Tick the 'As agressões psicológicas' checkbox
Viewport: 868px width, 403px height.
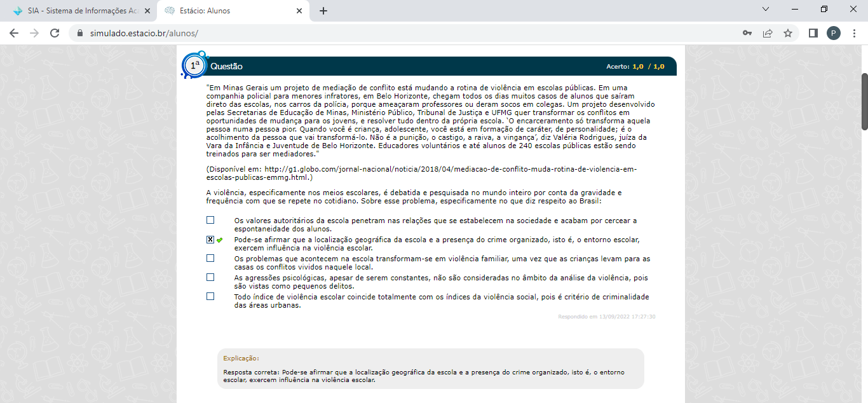(210, 278)
